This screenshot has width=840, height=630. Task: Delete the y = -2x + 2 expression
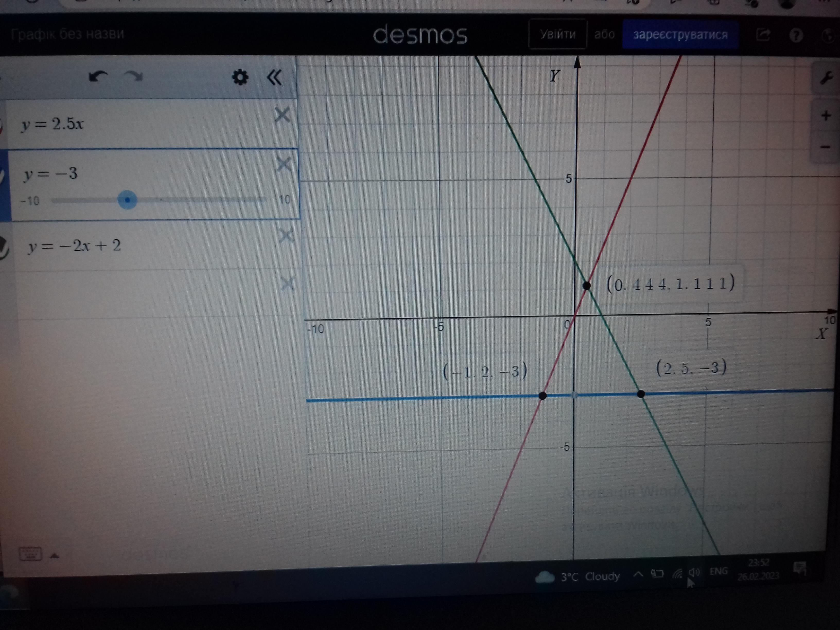(x=286, y=235)
